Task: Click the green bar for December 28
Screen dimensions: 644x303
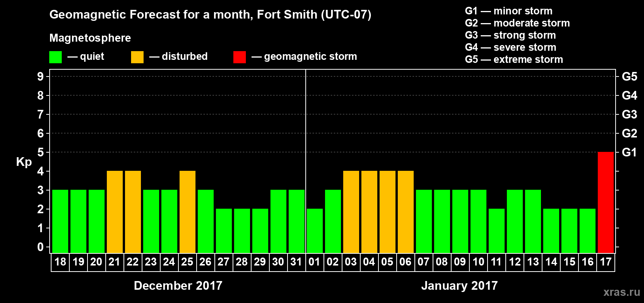Action: pos(242,231)
